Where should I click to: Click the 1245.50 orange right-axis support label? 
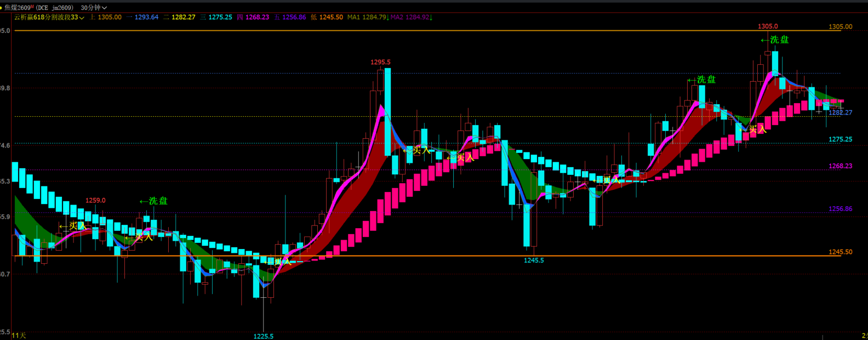[841, 252]
